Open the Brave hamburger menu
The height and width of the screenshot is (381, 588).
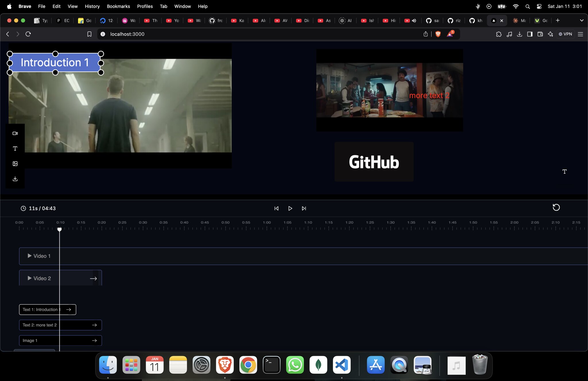tap(580, 34)
